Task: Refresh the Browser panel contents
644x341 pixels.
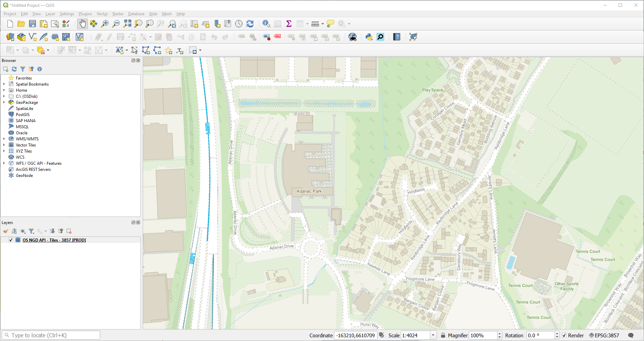Action: (x=14, y=69)
